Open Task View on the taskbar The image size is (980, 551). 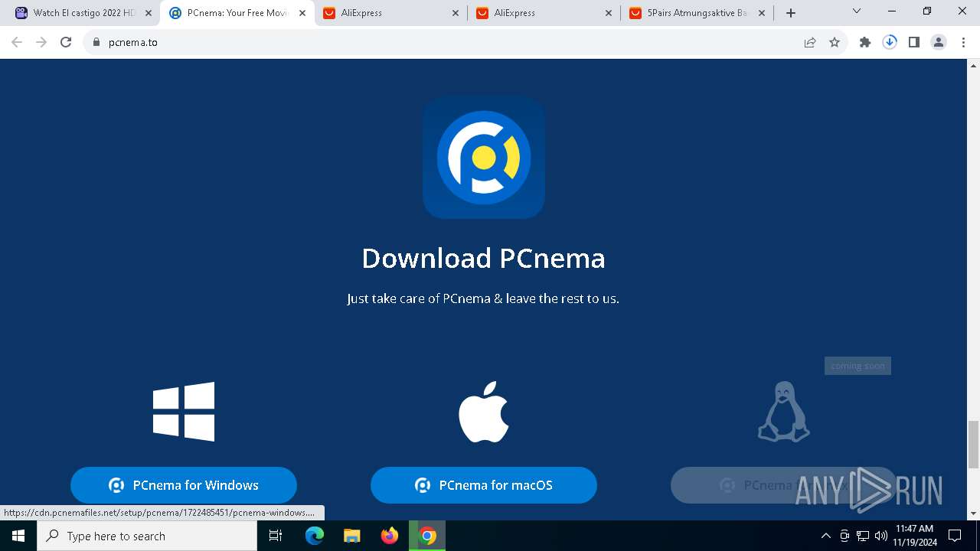(x=276, y=536)
